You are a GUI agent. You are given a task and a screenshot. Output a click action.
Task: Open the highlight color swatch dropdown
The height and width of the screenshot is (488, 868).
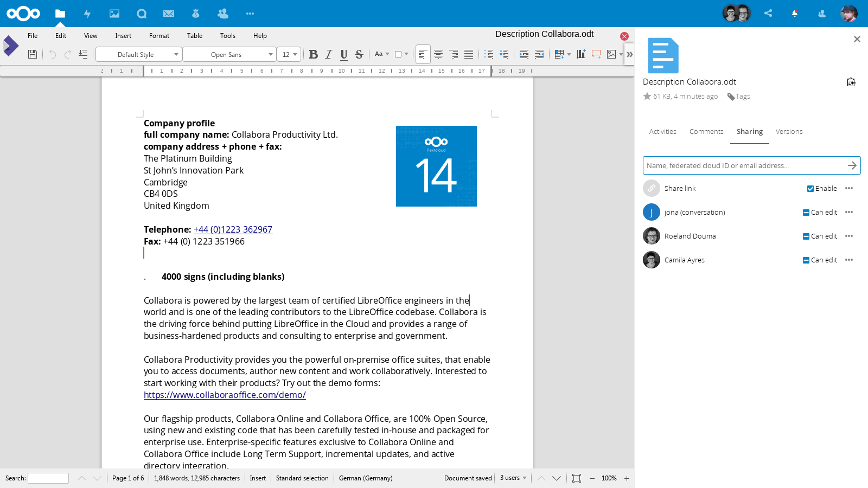(x=401, y=54)
